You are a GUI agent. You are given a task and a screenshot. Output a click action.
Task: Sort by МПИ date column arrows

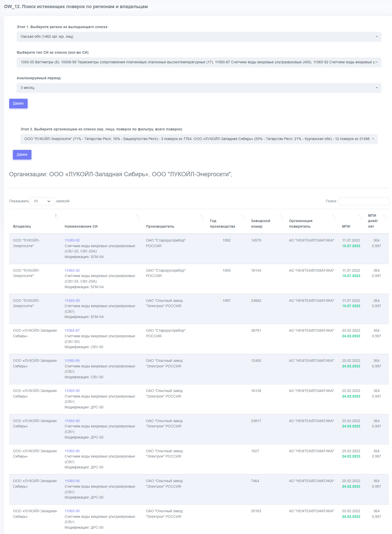click(x=360, y=216)
